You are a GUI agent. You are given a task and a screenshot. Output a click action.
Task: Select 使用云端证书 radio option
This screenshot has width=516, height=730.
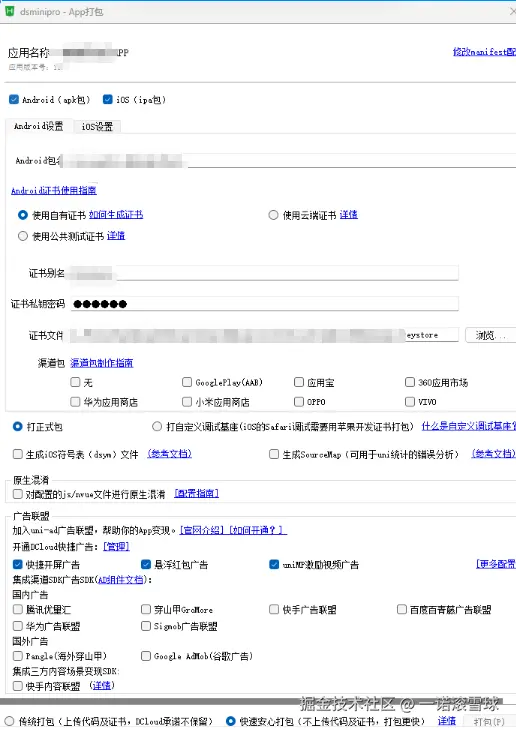pyautogui.click(x=273, y=215)
